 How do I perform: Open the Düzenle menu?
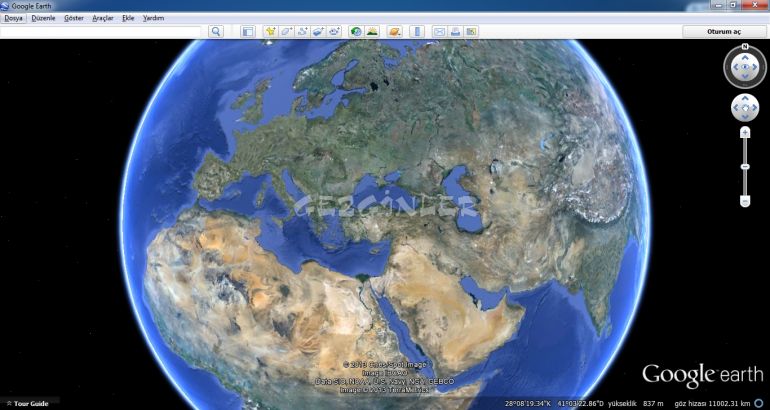coord(44,18)
